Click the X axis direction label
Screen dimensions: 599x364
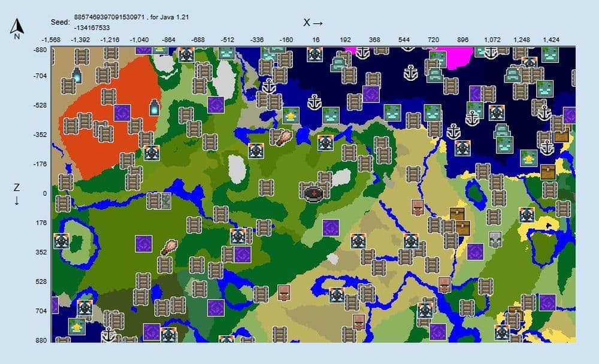click(x=314, y=22)
